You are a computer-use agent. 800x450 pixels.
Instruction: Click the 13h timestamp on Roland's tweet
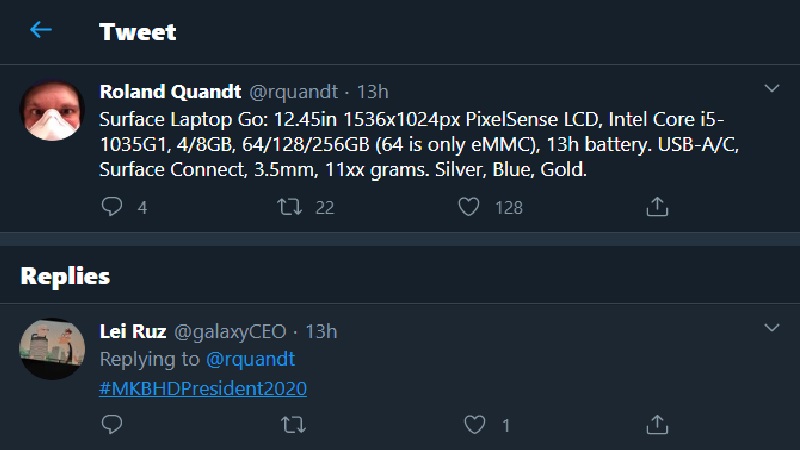[372, 92]
